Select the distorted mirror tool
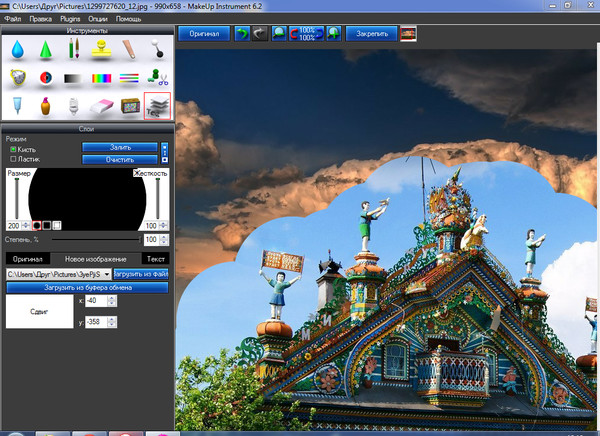 [18, 77]
